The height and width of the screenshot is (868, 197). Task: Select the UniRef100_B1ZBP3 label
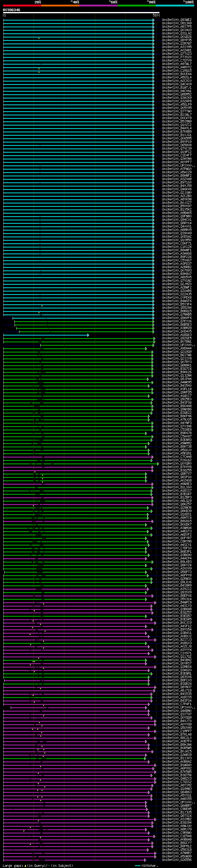click(x=177, y=497)
